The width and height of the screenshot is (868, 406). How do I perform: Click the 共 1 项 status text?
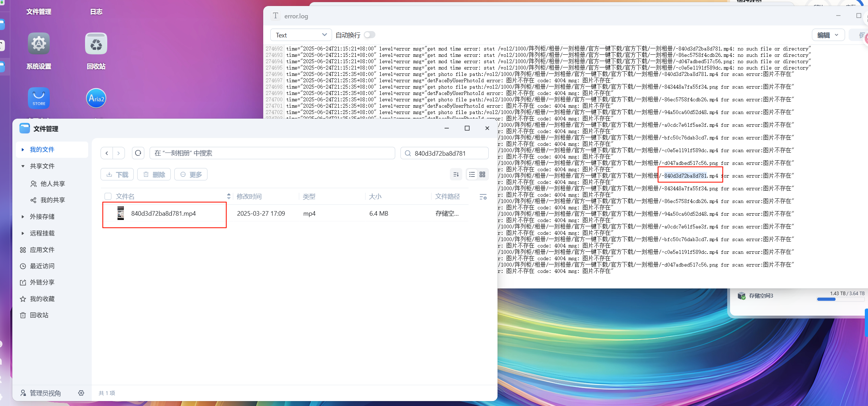coord(107,393)
